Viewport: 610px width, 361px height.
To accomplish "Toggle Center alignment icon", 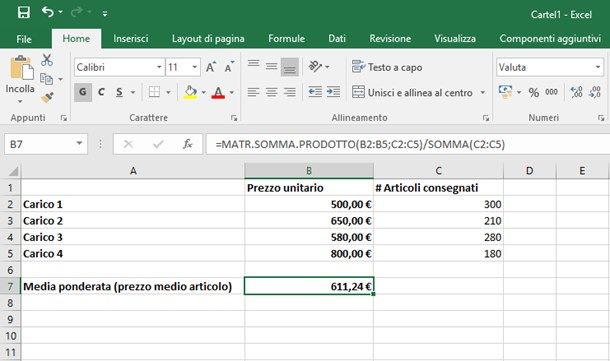I will coord(272,92).
